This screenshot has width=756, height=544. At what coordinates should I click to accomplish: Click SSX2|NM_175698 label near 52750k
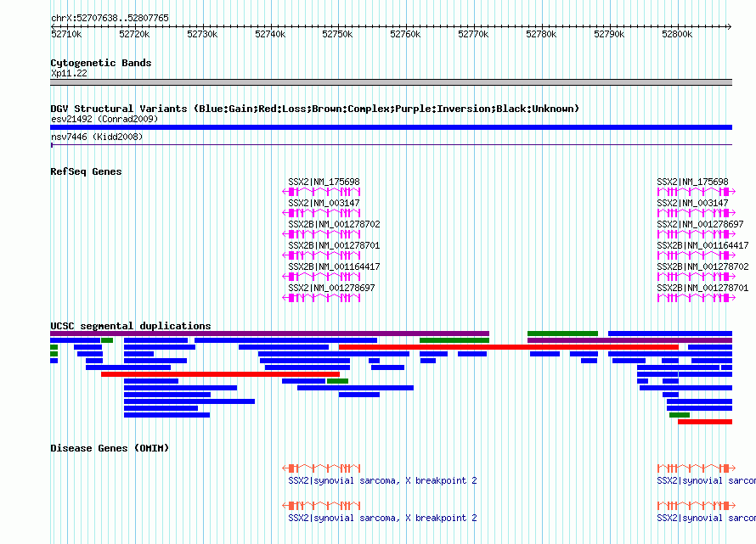[x=324, y=182]
